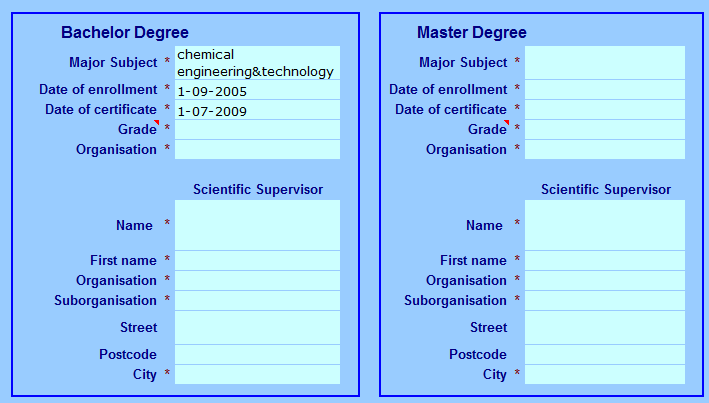709x403 pixels.
Task: Select Bachelor supervisor First name field
Action: 257,261
